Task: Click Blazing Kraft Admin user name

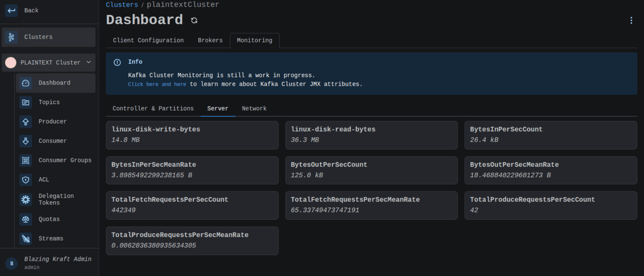Action: pyautogui.click(x=58, y=259)
